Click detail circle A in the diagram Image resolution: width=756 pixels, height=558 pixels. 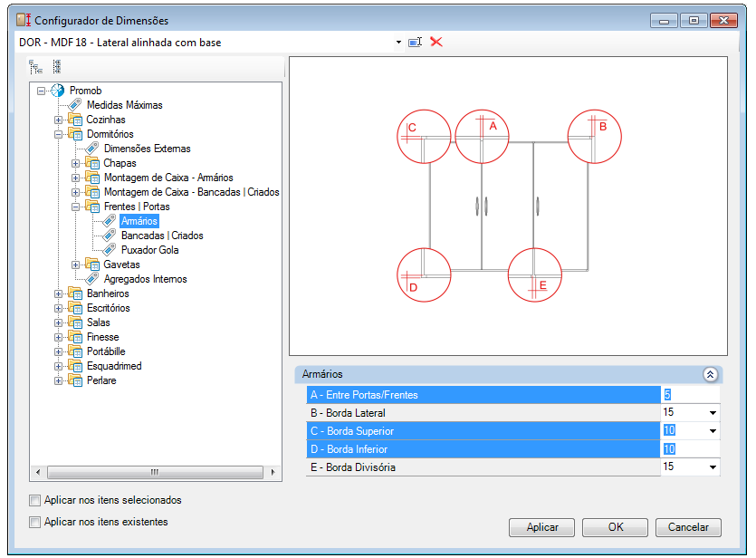482,137
